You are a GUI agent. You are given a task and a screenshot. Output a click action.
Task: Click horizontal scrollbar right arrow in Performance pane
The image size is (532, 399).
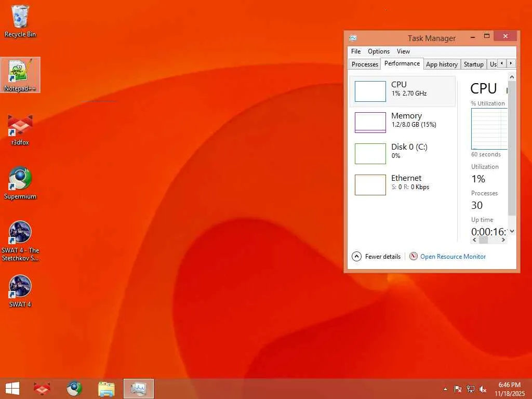pos(503,240)
